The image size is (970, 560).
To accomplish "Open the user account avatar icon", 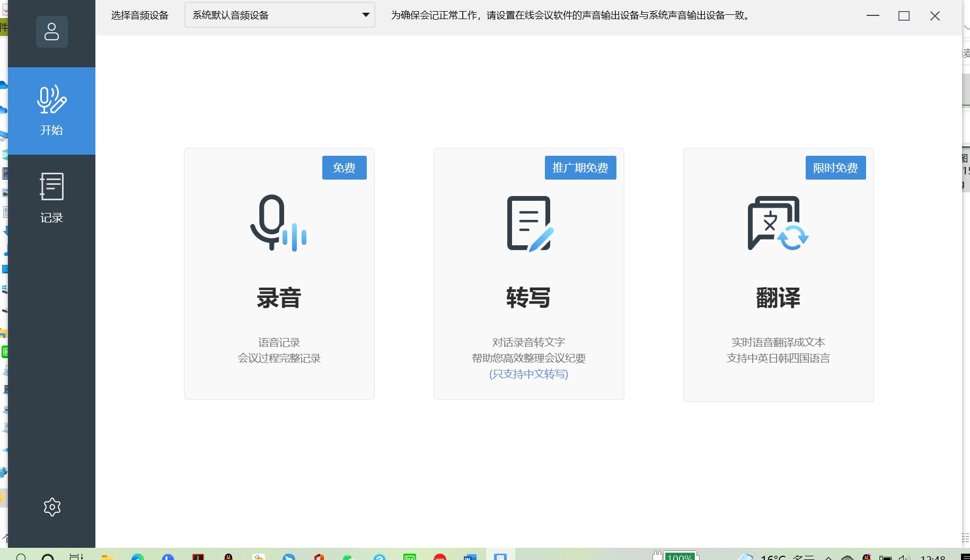I will [x=52, y=32].
